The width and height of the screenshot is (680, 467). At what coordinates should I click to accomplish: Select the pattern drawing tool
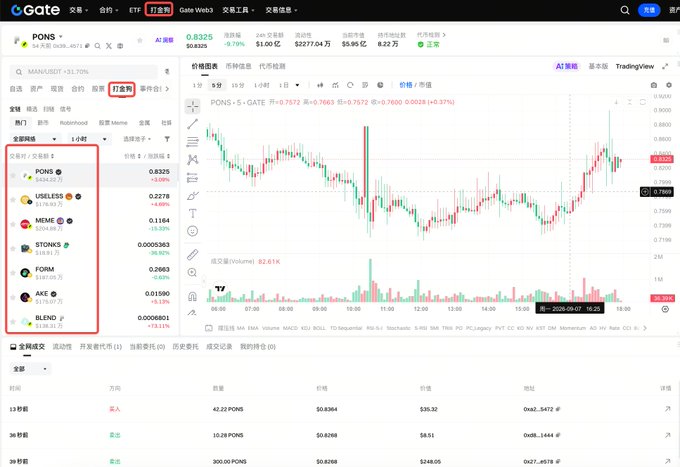coord(193,160)
